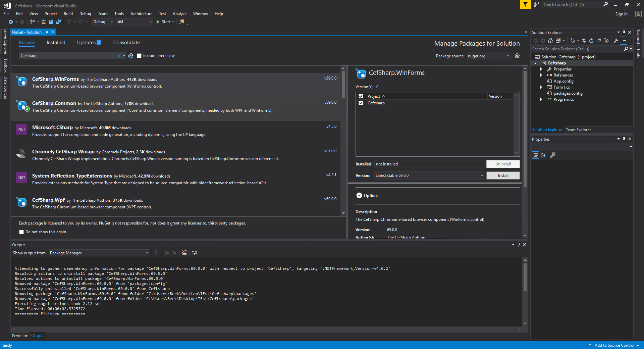The width and height of the screenshot is (644, 349).
Task: Click the Pending Changes Filter clock icon
Action: point(573,41)
